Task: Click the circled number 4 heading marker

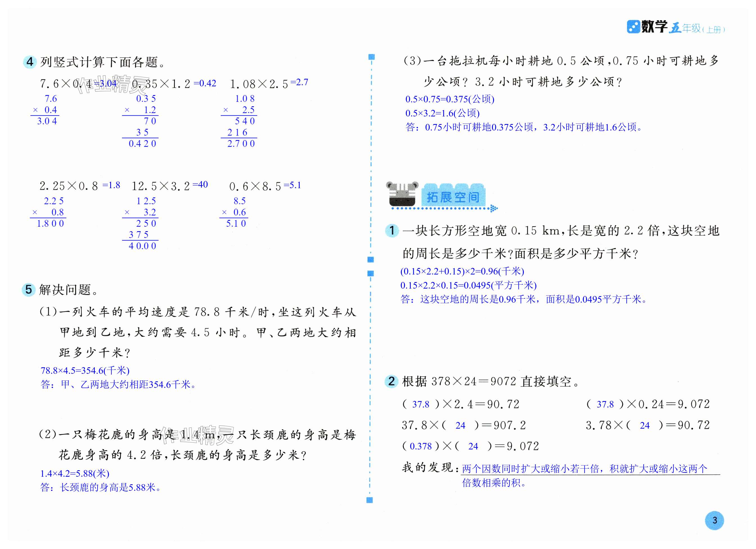Action: (30, 62)
